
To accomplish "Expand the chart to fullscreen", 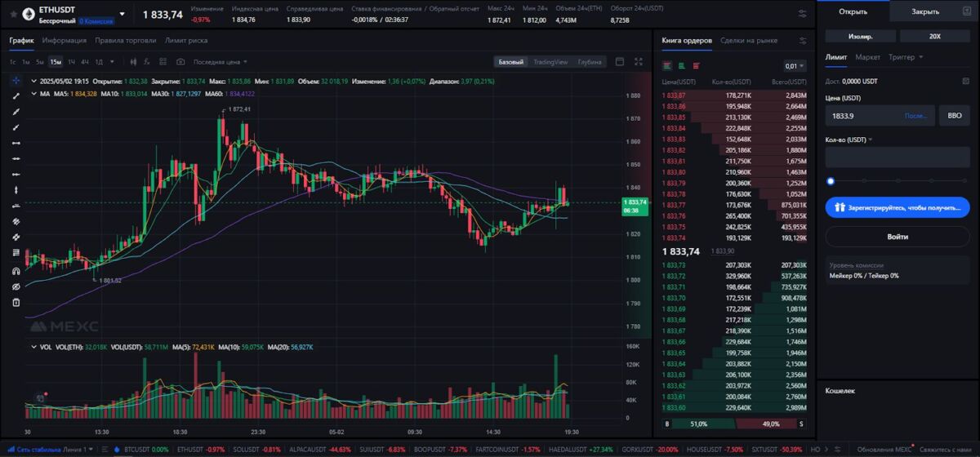I will [639, 61].
